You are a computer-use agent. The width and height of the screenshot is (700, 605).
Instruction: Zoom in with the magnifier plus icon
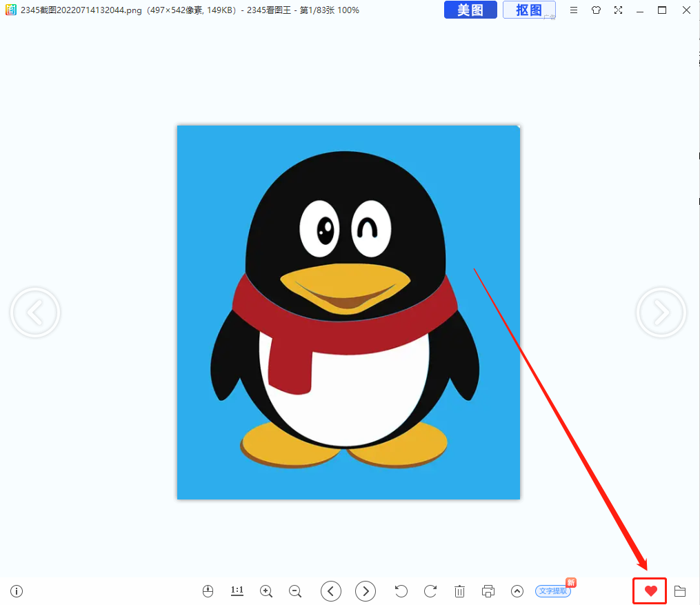(266, 591)
